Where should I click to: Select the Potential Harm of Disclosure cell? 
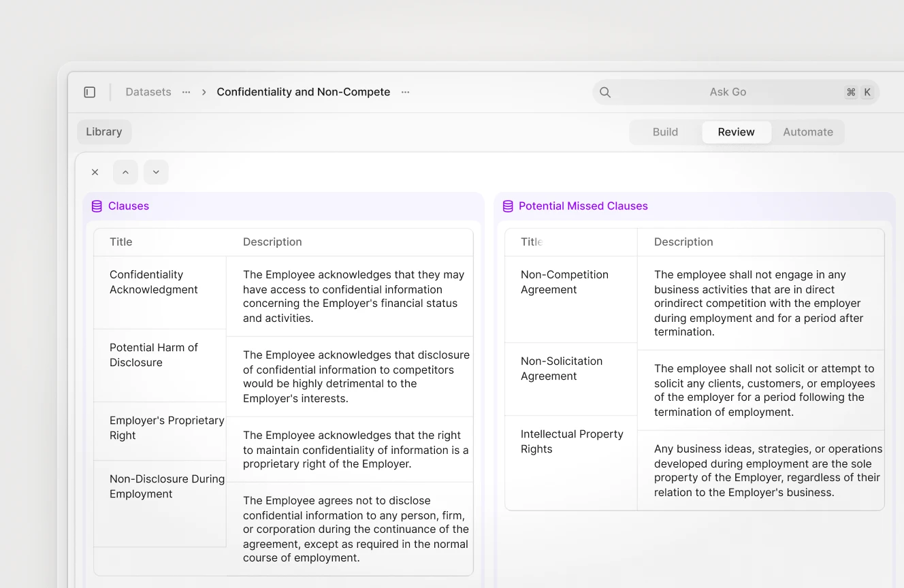160,365
